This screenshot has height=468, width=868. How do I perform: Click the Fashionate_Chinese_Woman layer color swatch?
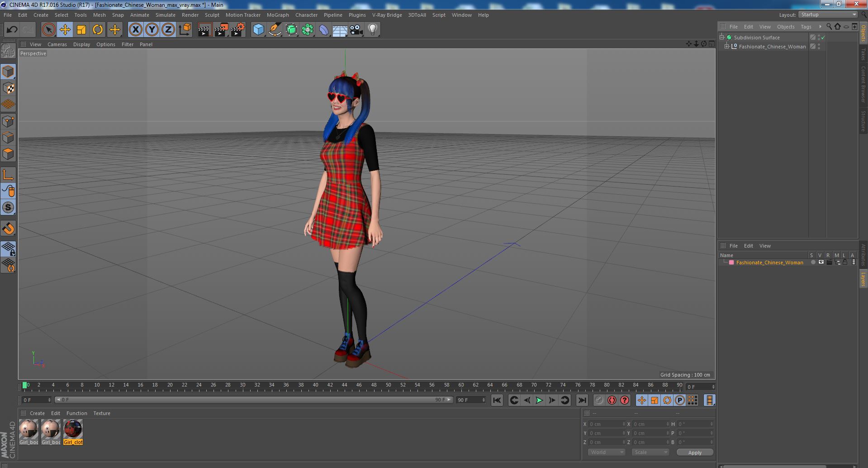(731, 263)
